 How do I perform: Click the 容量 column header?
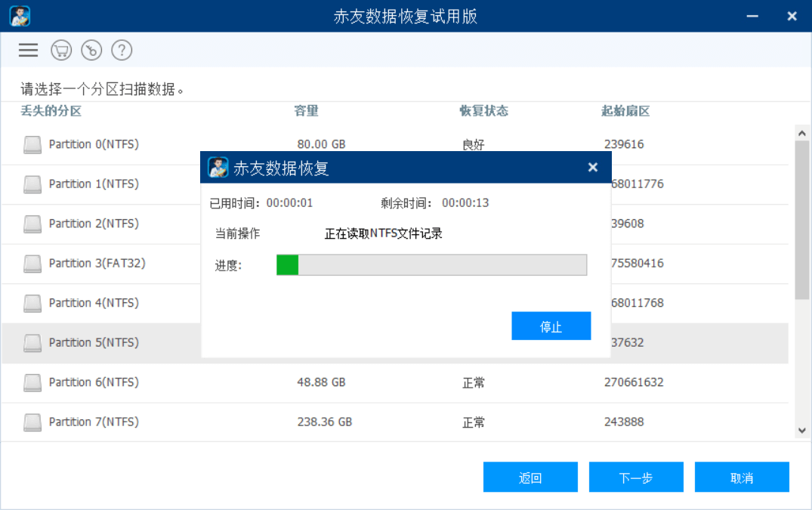(x=306, y=111)
